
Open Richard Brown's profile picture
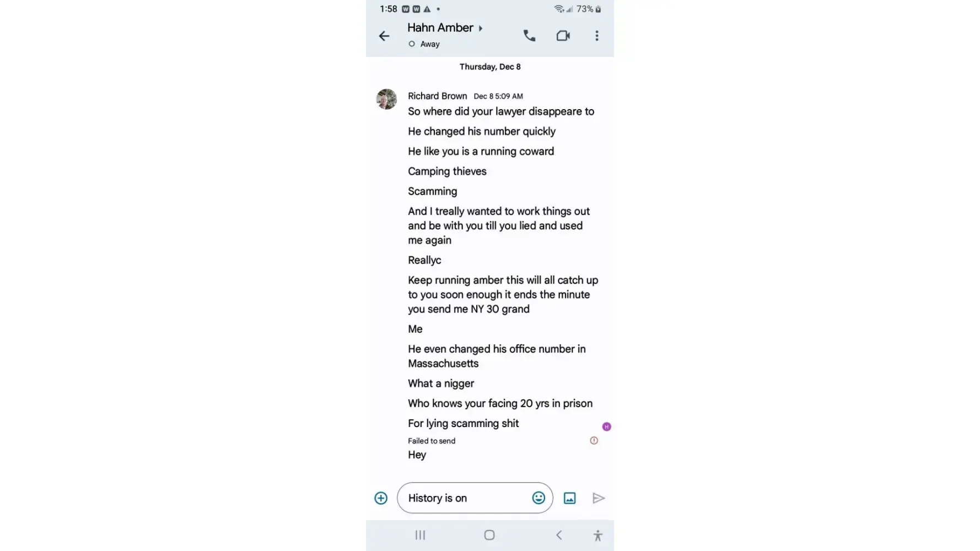[386, 99]
